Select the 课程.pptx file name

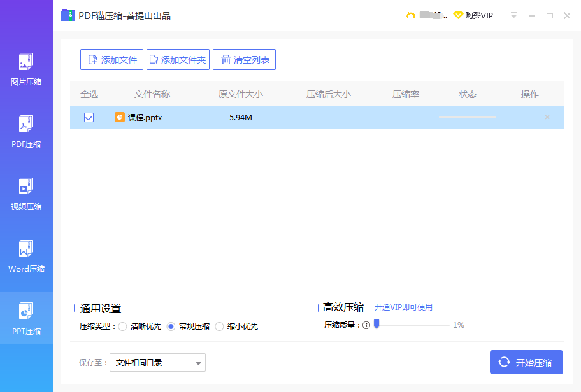pos(145,118)
